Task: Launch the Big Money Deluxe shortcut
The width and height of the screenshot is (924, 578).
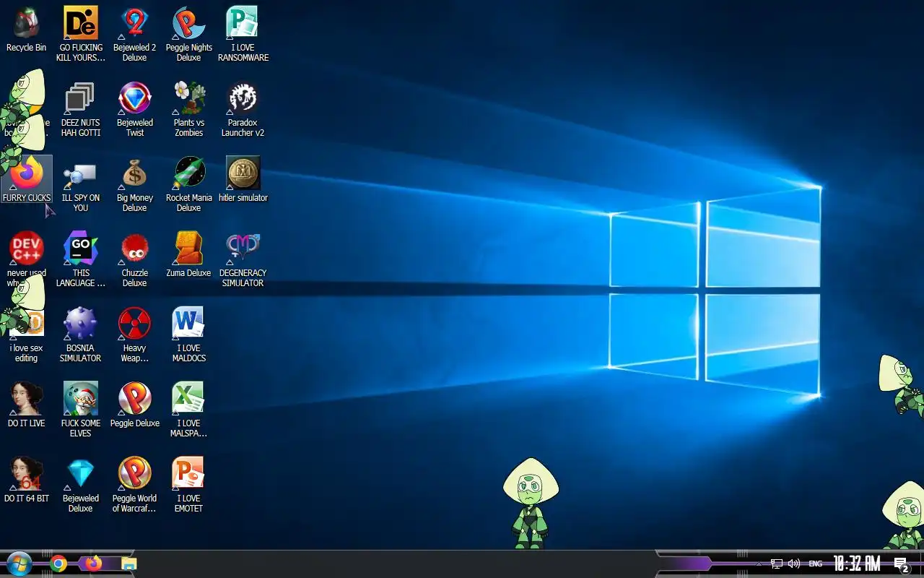Action: (x=135, y=184)
